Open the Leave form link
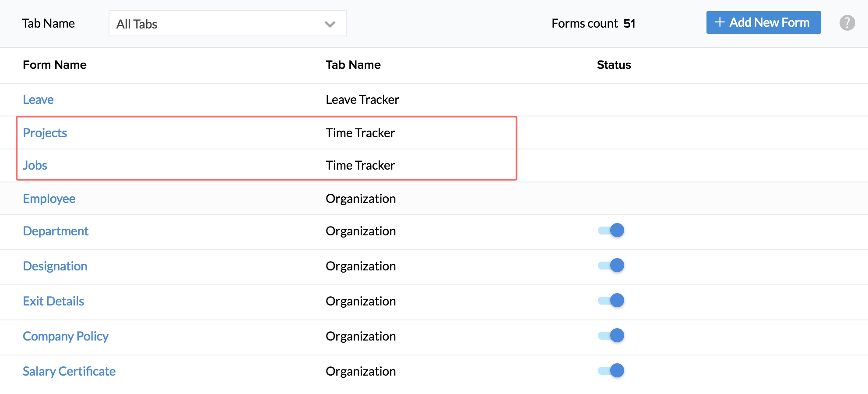 click(x=38, y=100)
